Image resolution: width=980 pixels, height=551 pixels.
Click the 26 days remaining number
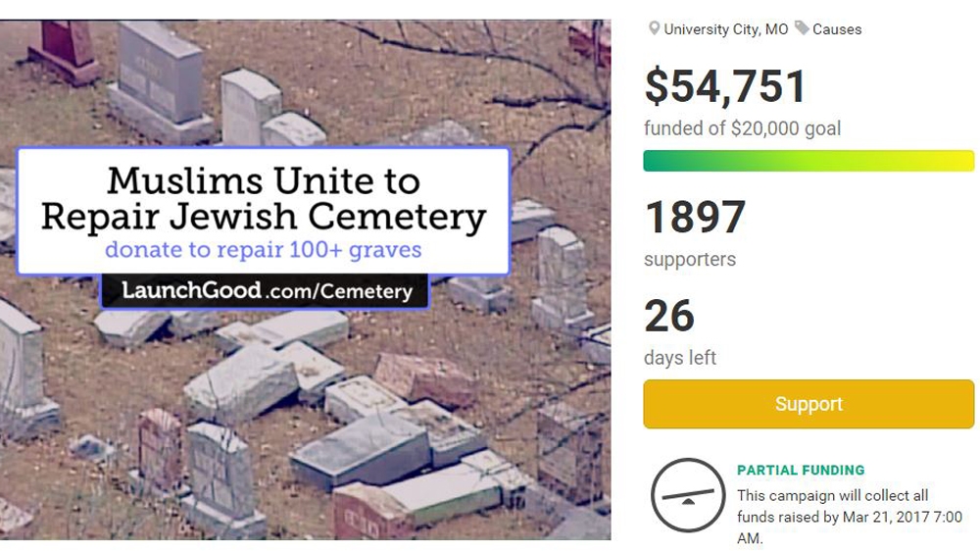pos(669,317)
